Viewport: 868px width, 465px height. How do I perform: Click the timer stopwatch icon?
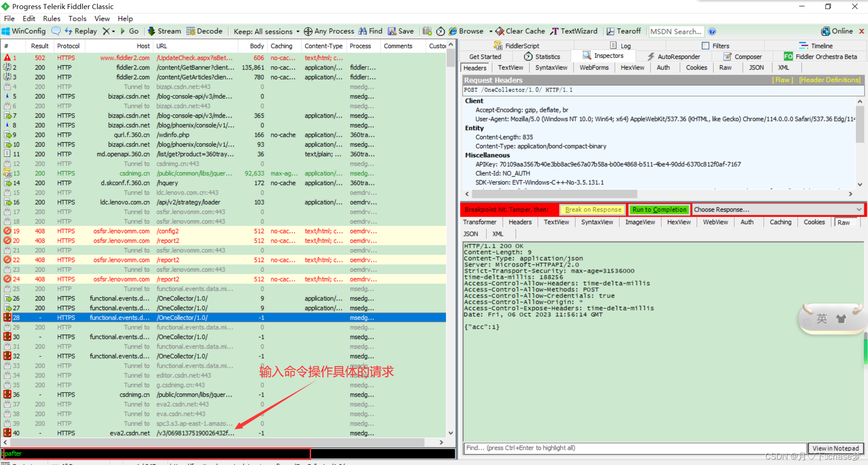(441, 31)
